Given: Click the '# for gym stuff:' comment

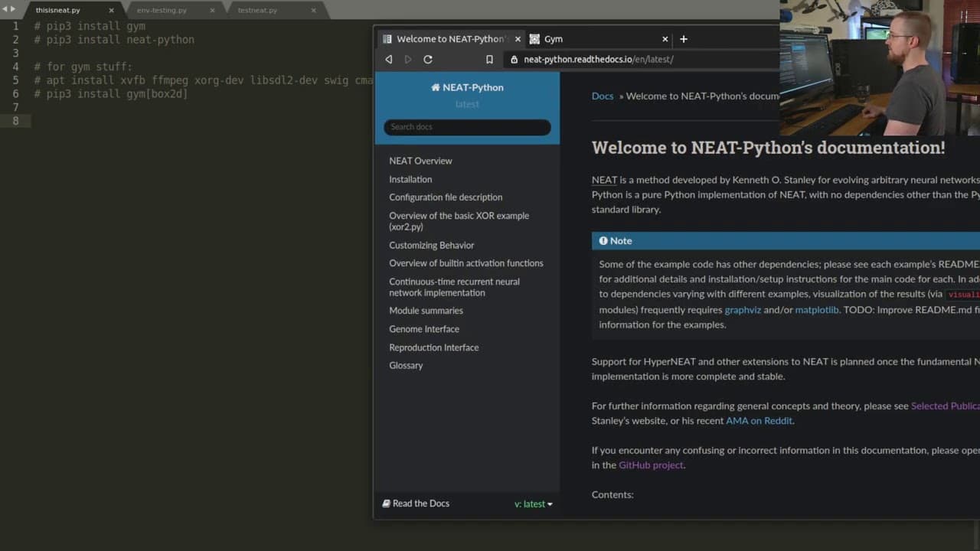Looking at the screenshot, I should 83,67.
